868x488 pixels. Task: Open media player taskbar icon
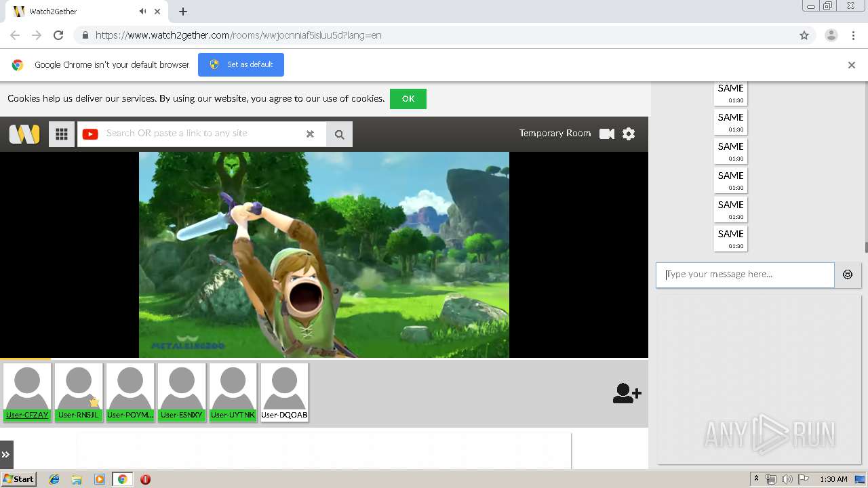(x=100, y=479)
